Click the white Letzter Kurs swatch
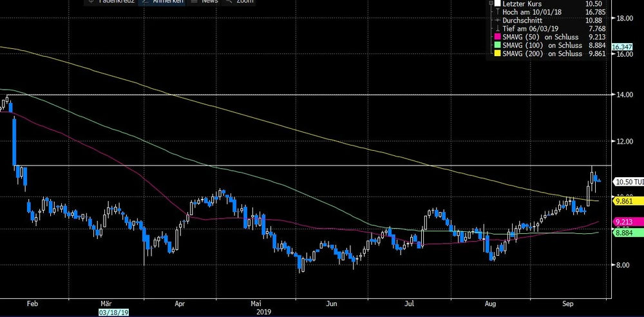644x317 pixels. [497, 3]
